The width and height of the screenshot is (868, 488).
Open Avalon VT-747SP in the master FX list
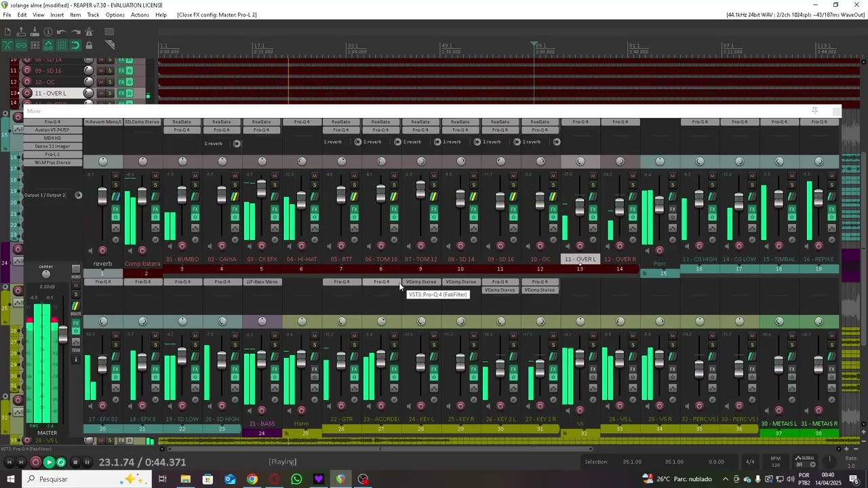[x=52, y=130]
